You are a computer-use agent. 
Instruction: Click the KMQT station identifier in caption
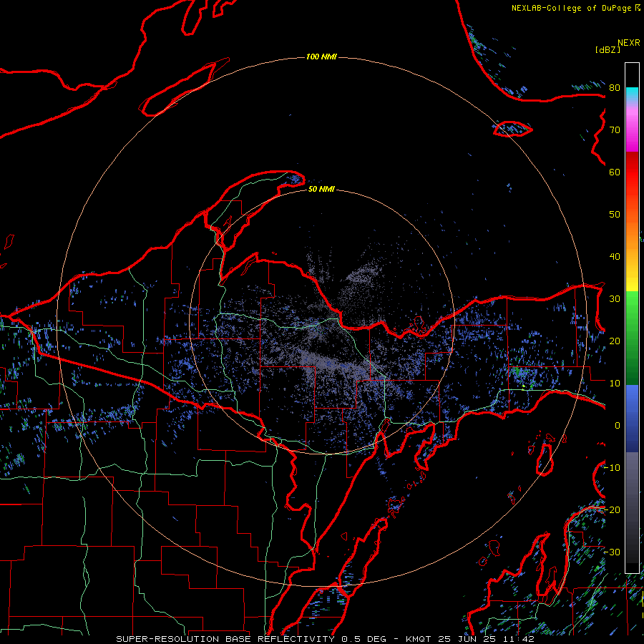(419, 639)
